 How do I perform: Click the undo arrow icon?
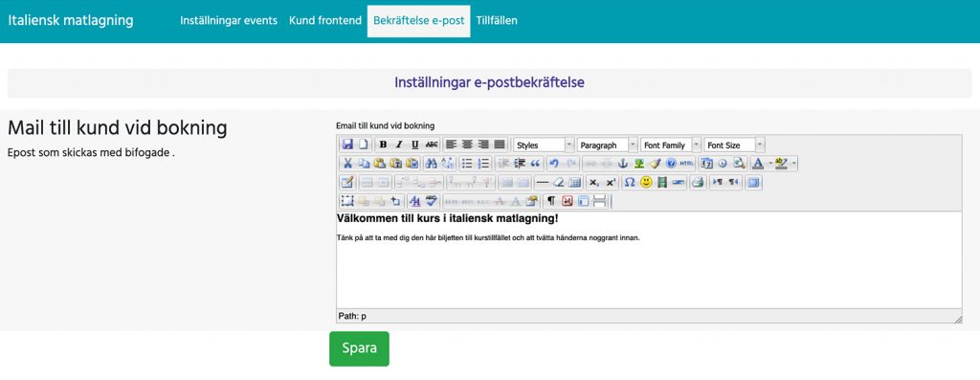pos(554,164)
